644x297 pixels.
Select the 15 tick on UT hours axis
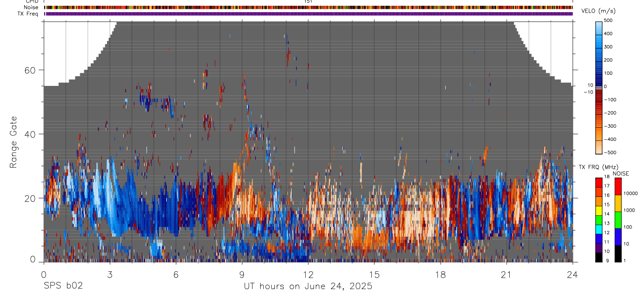point(374,274)
